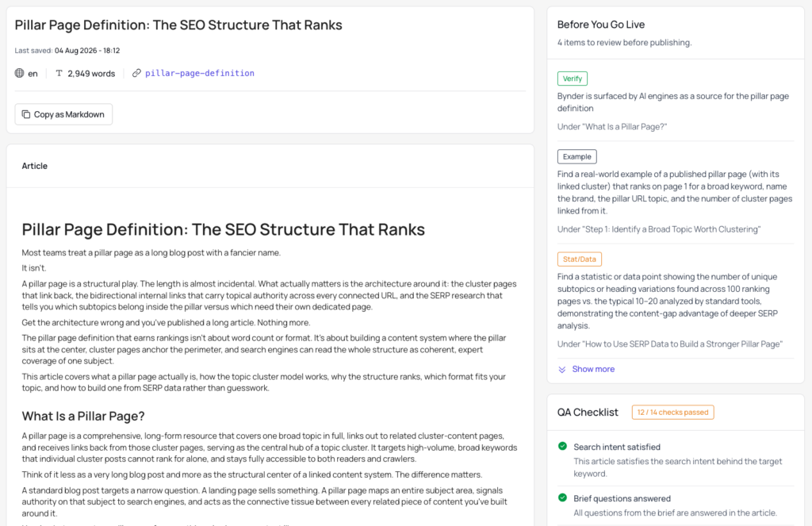Select the Example tag badge
This screenshot has height=526, width=812.
577,156
